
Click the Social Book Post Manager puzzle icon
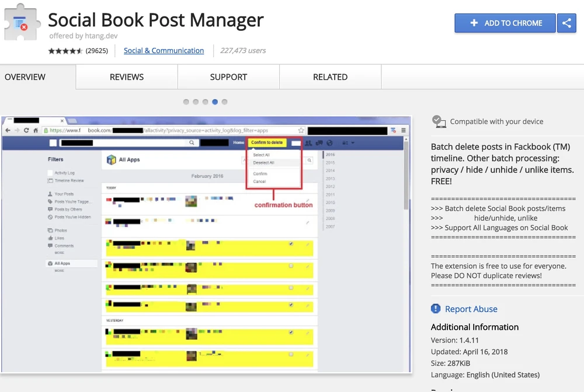pyautogui.click(x=21, y=23)
